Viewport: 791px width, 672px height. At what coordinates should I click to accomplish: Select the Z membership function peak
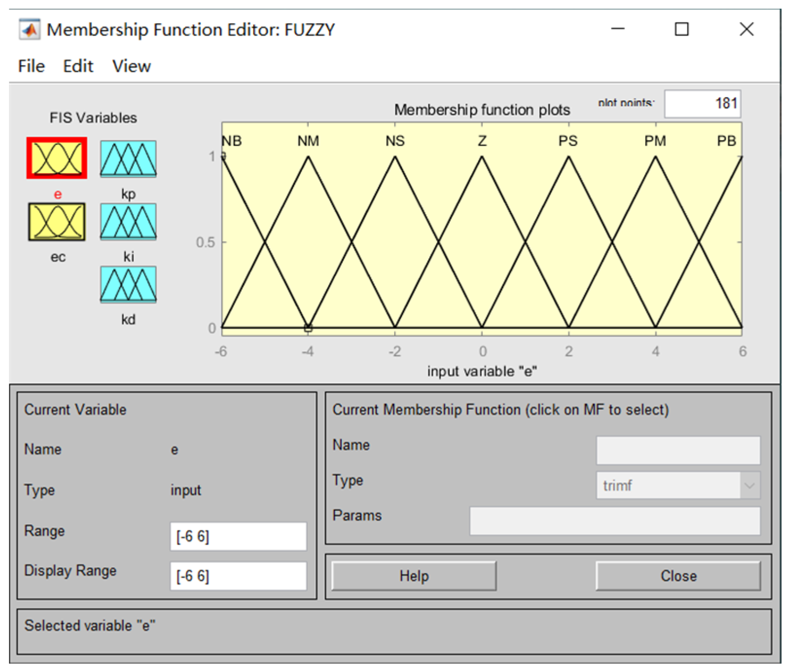[x=482, y=158]
